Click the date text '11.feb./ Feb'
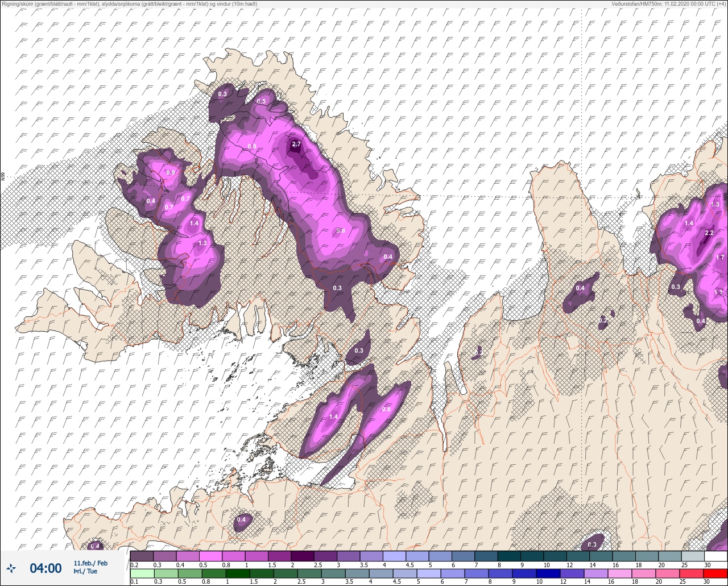 tap(90, 563)
